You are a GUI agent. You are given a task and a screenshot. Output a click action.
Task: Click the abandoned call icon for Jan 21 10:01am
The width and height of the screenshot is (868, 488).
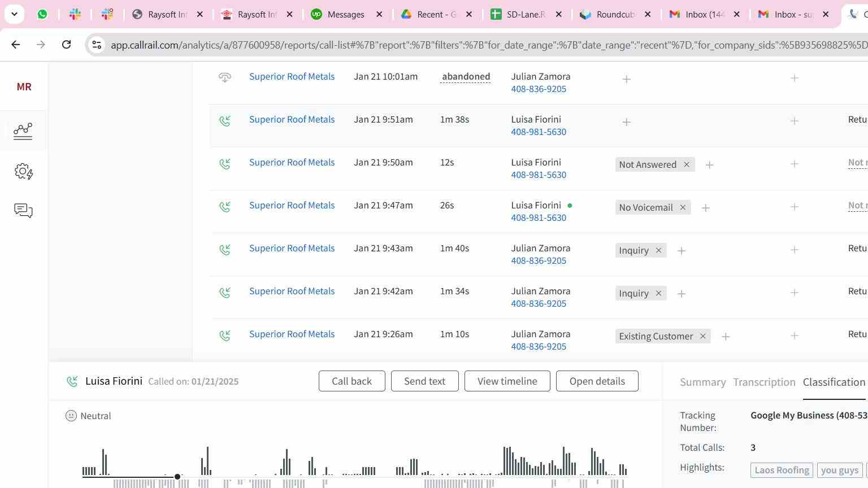pyautogui.click(x=225, y=77)
